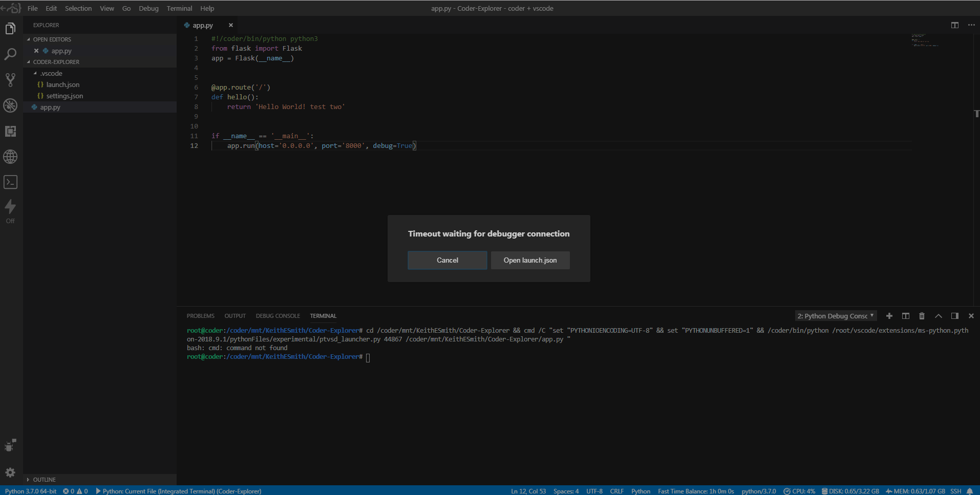The image size is (980, 495).
Task: Open the terminal icon in activity bar
Action: 10,182
